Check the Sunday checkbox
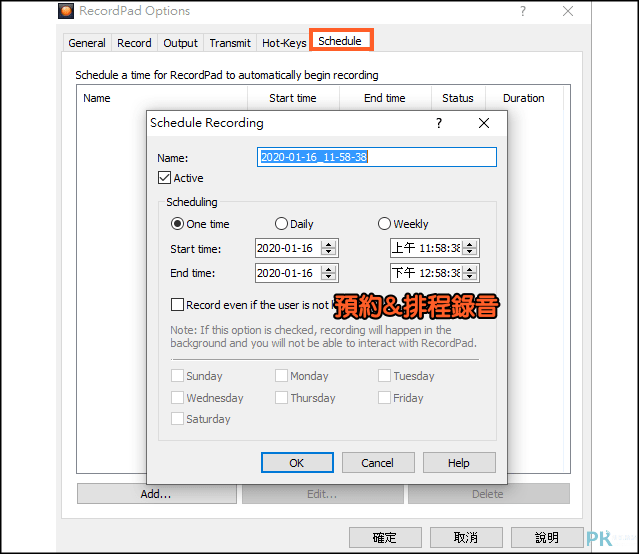This screenshot has width=639, height=554. [x=177, y=375]
